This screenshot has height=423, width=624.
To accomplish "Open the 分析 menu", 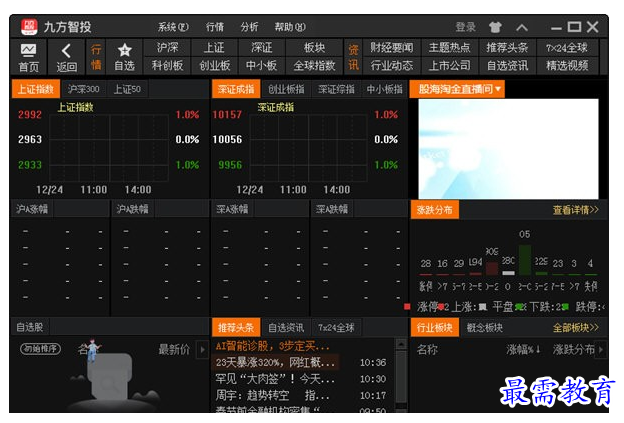I will point(249,27).
